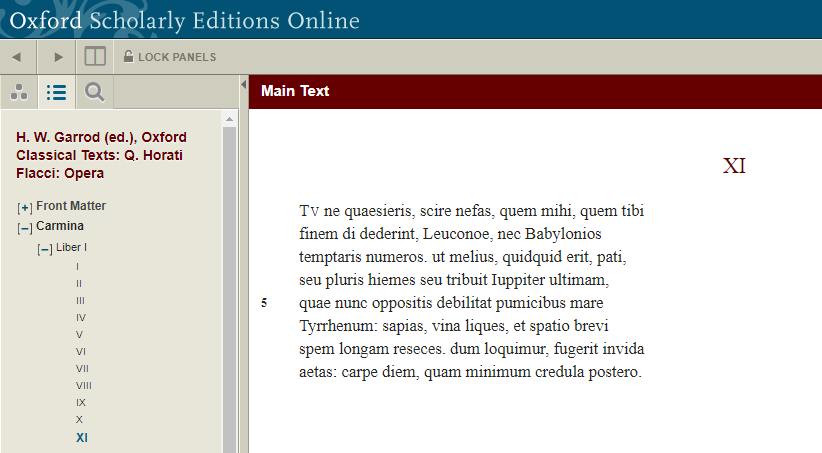Go to poem V in the contents
Viewport: 822px width, 453px height.
coord(79,334)
